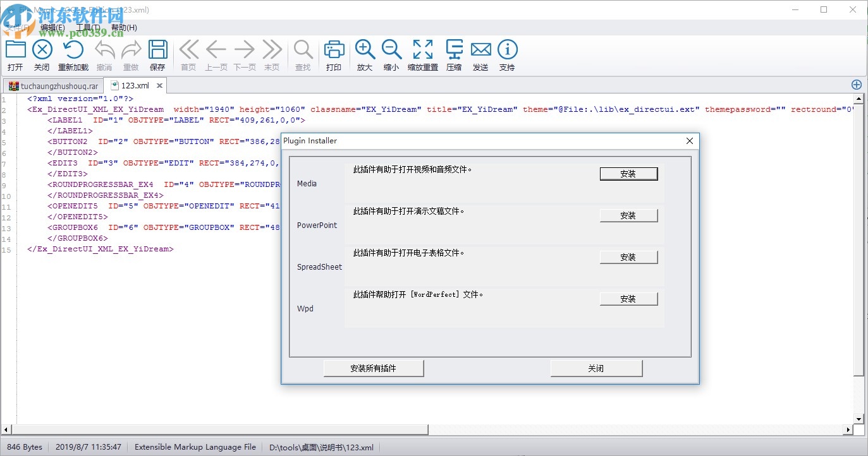
Task: Open support with the 支持 info icon
Action: pos(507,54)
